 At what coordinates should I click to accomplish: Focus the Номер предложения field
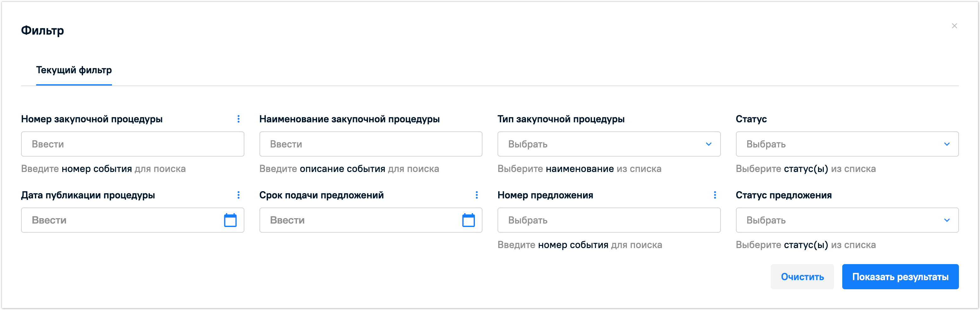tap(609, 220)
